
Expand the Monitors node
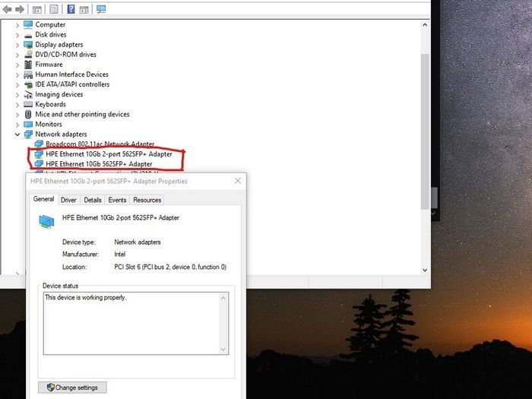coord(17,125)
